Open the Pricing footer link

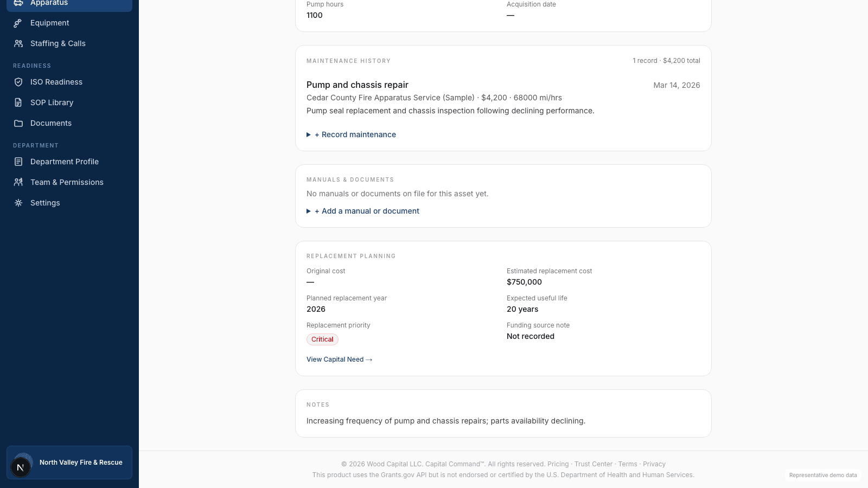pyautogui.click(x=558, y=464)
